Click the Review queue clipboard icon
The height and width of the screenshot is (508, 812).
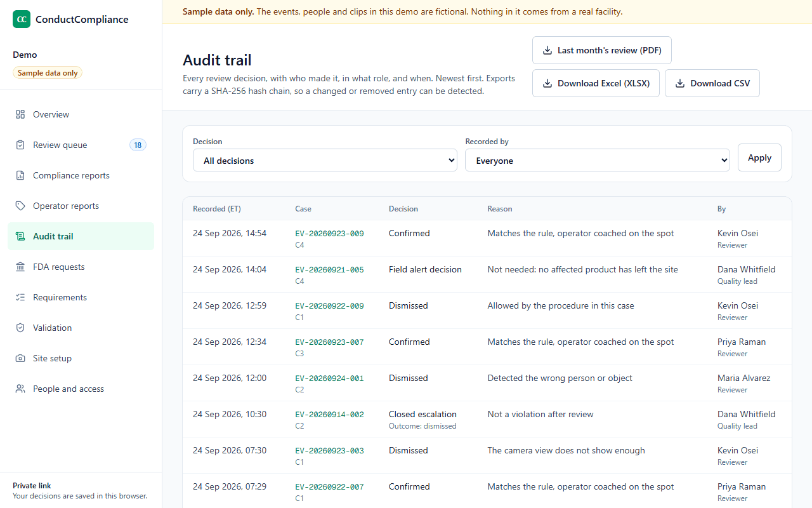[20, 145]
